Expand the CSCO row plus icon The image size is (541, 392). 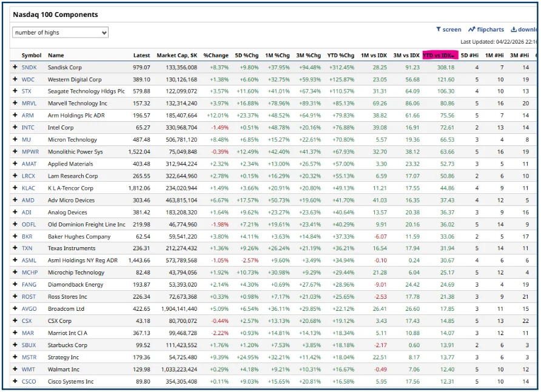coord(15,381)
